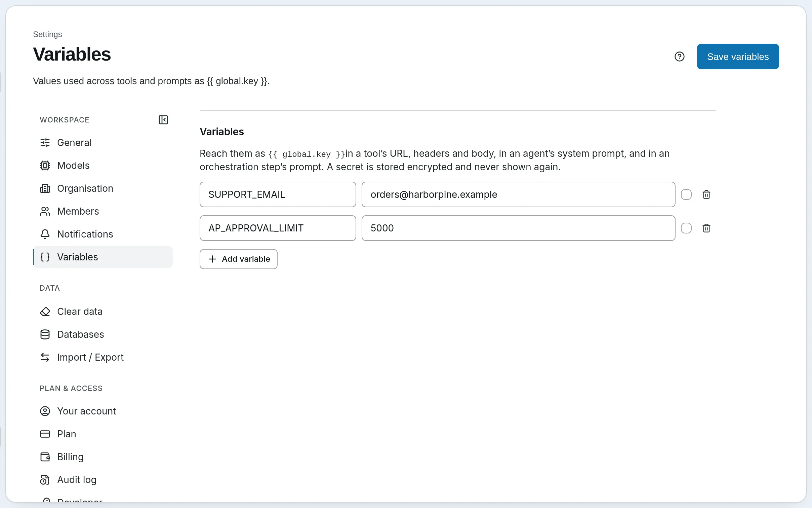
Task: Delete the AP_APPROVAL_LIMIT variable trash icon
Action: tap(706, 228)
